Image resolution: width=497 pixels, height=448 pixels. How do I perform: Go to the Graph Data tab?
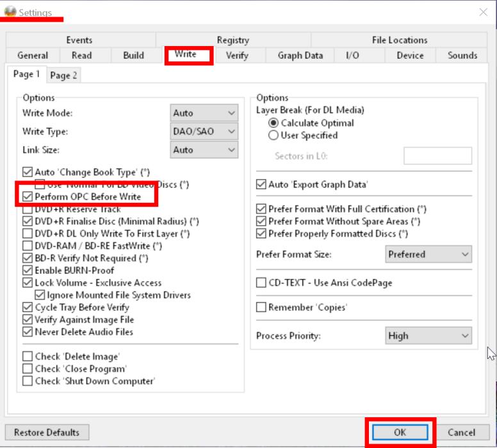(300, 56)
